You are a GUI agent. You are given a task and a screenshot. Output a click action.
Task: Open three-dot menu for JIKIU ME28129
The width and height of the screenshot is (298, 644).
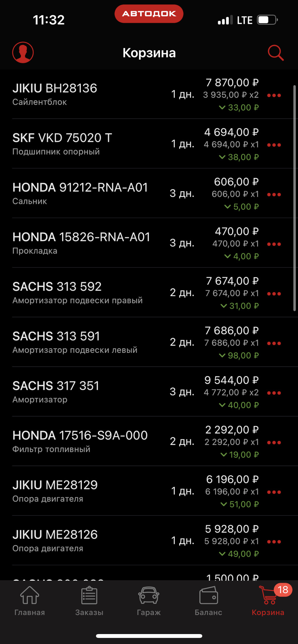[274, 492]
